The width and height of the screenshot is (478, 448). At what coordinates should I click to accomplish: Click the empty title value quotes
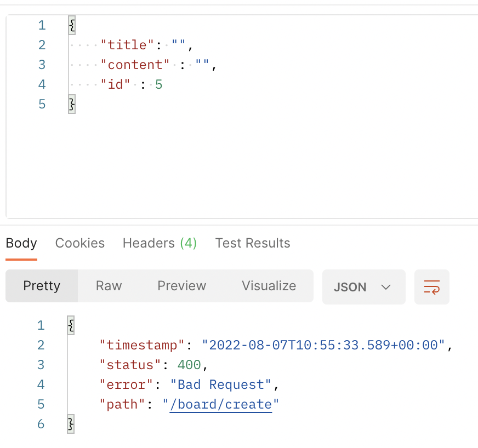[x=178, y=43]
